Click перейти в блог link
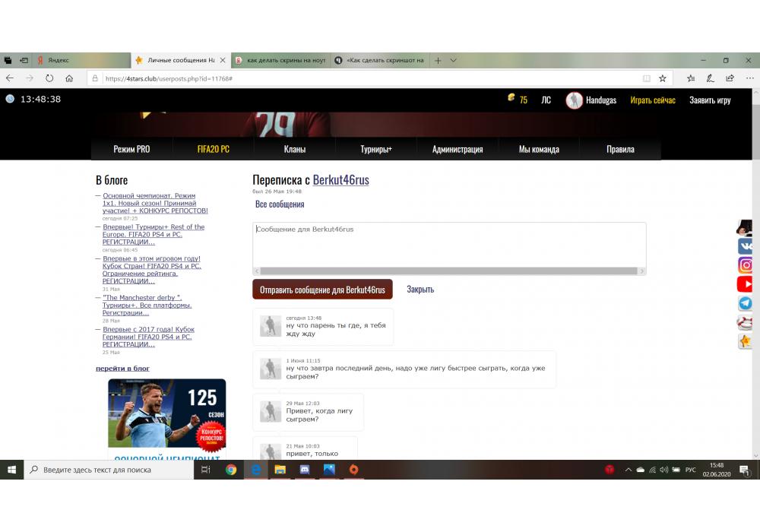The image size is (760, 532). 122,369
